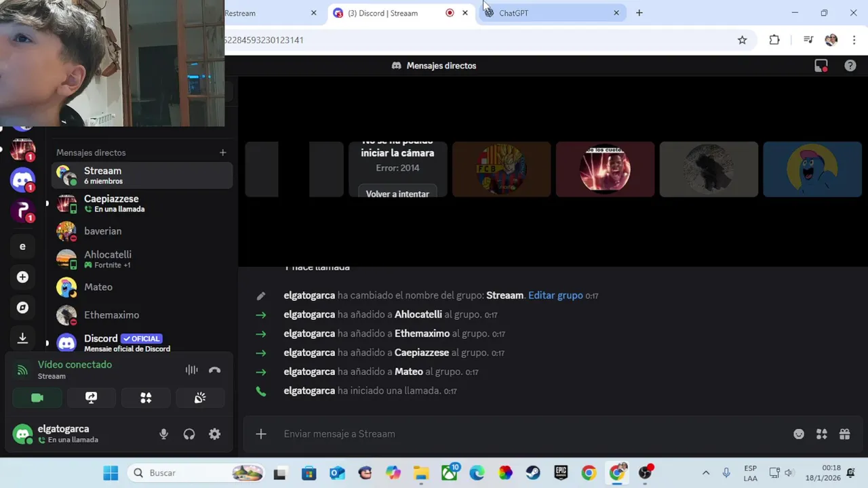
Task: Click the Buscar taskbar search box
Action: click(195, 473)
